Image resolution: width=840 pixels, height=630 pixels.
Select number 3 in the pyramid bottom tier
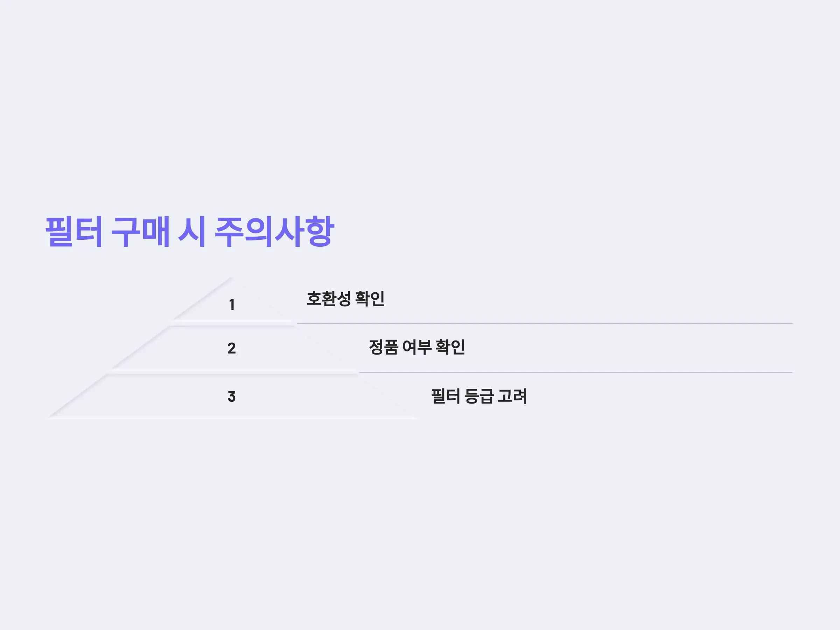232,397
